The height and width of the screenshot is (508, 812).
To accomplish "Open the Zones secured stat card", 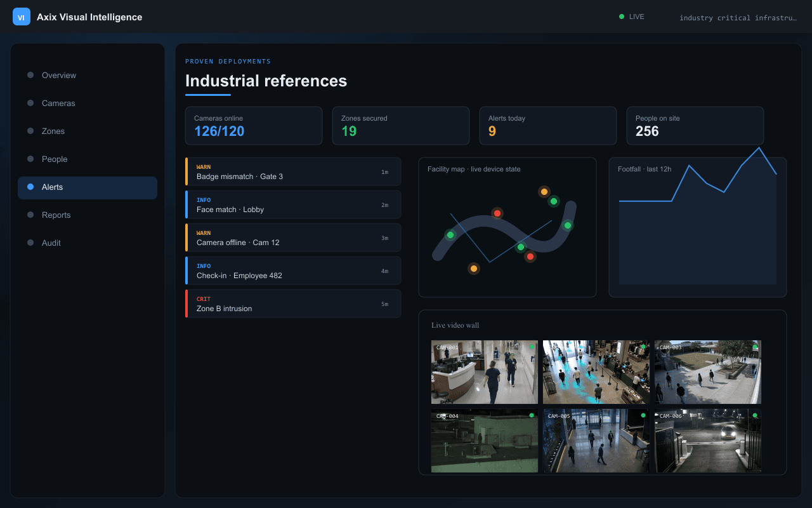I will click(401, 126).
